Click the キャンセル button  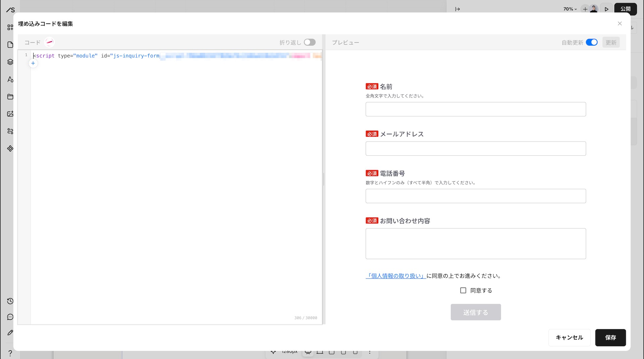click(569, 338)
